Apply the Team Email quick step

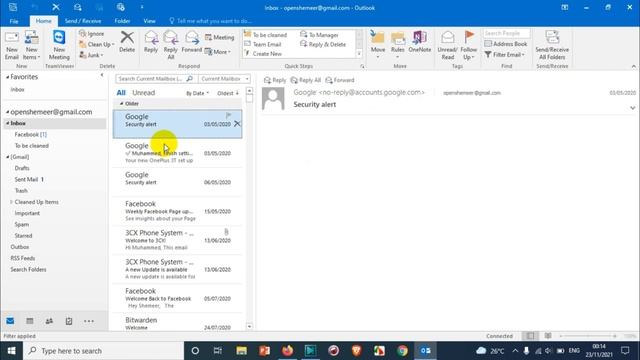[x=262, y=44]
